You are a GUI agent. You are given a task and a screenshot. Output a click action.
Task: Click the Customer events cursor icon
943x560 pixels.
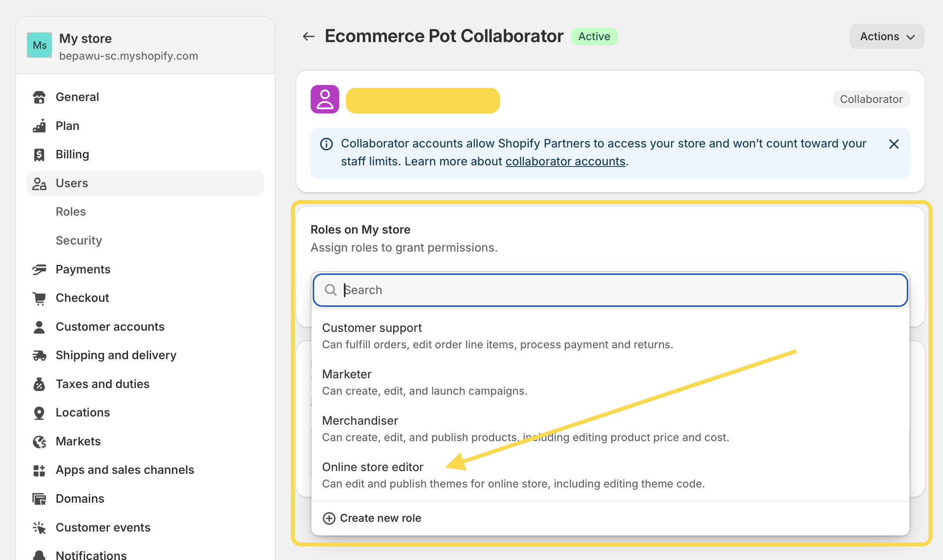pos(39,528)
